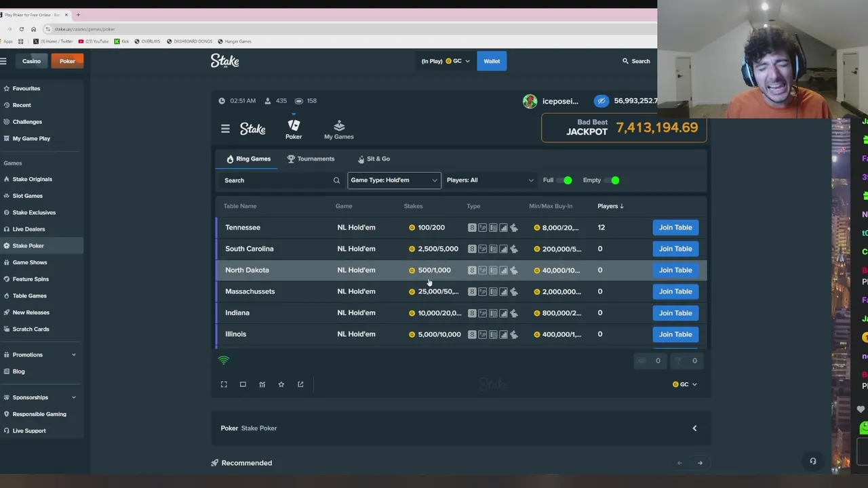868x488 pixels.
Task: Open the GC currency selector below tables
Action: click(684, 384)
